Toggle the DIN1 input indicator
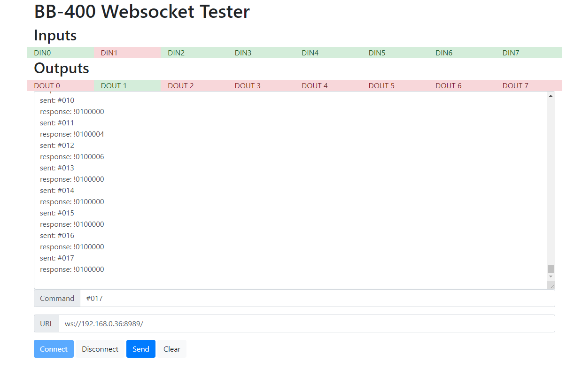 [127, 52]
